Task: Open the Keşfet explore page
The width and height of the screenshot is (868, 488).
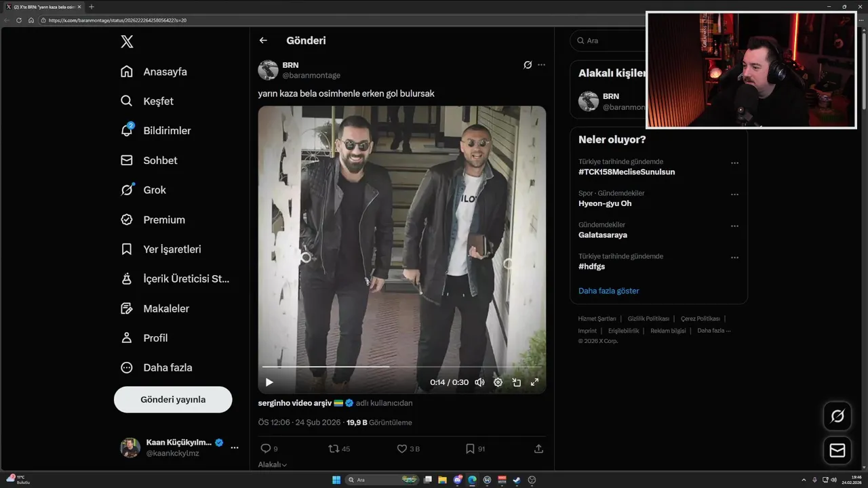Action: coord(146,101)
